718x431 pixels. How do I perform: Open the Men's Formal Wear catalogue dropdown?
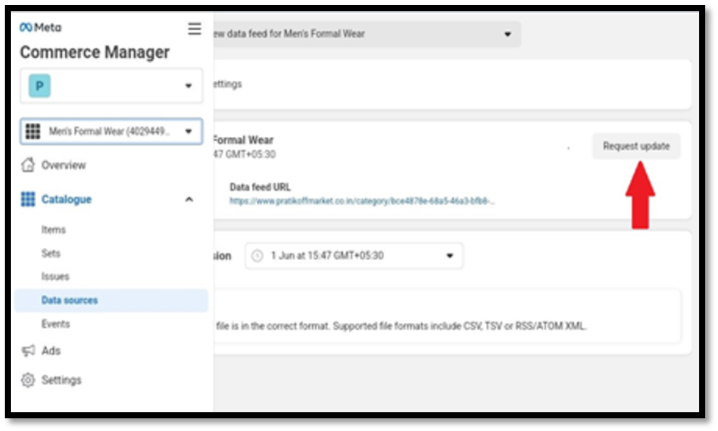coord(111,131)
